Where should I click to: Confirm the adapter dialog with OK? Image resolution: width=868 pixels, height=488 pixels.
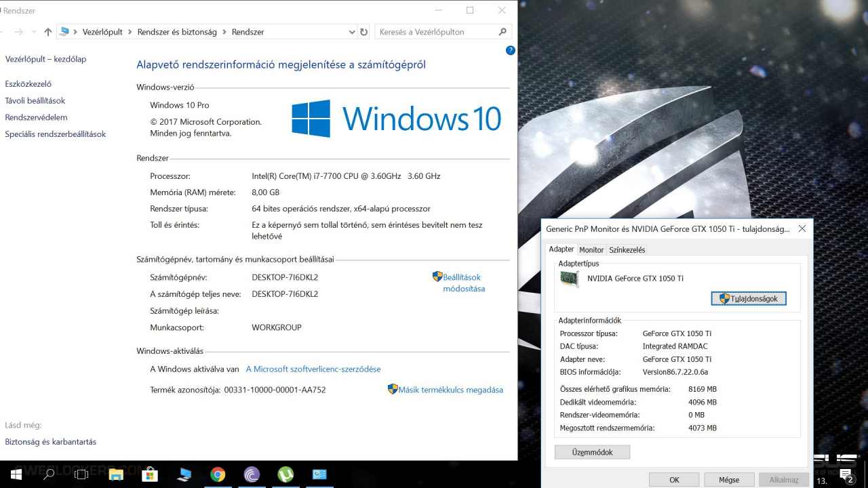[674, 480]
